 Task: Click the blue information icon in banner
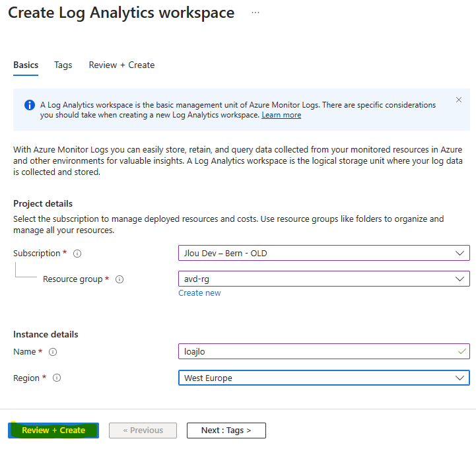[30, 105]
